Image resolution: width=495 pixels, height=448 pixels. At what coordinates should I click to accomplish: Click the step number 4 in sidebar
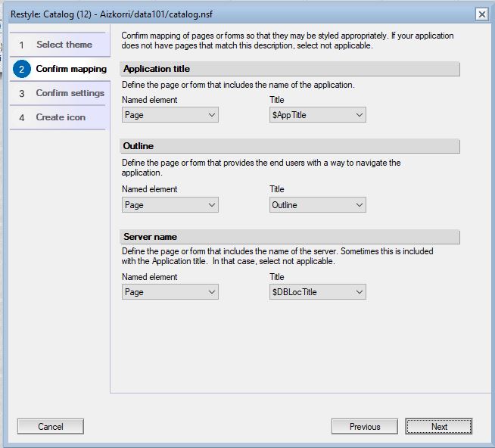pyautogui.click(x=22, y=117)
